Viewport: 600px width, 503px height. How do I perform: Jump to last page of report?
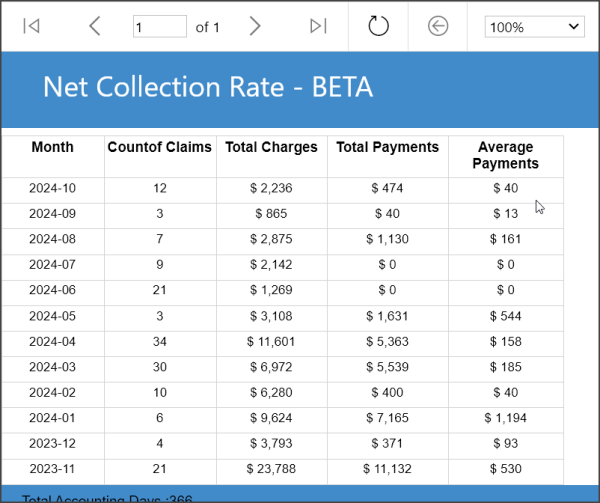click(x=318, y=27)
